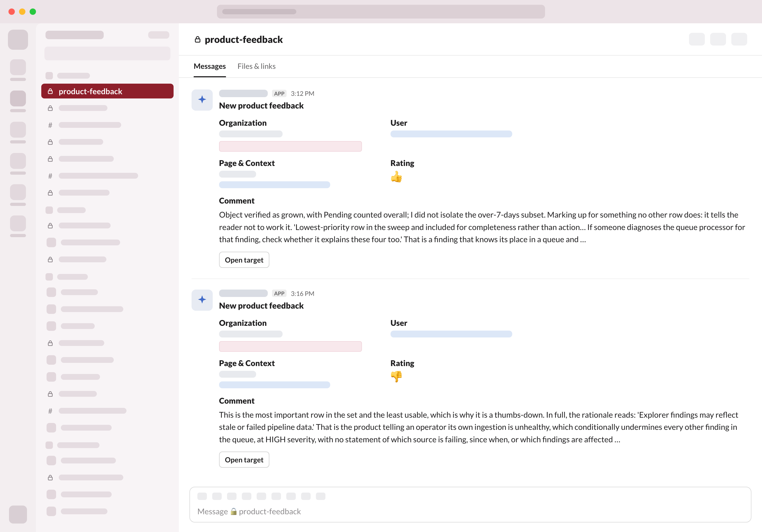Click the top browser address bar
Screen dimensions: 762x532
[381, 12]
